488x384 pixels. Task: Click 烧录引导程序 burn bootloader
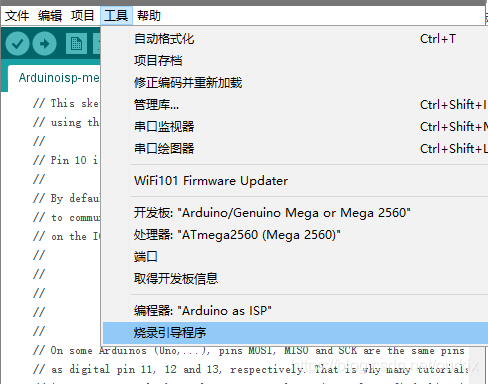tap(295, 333)
